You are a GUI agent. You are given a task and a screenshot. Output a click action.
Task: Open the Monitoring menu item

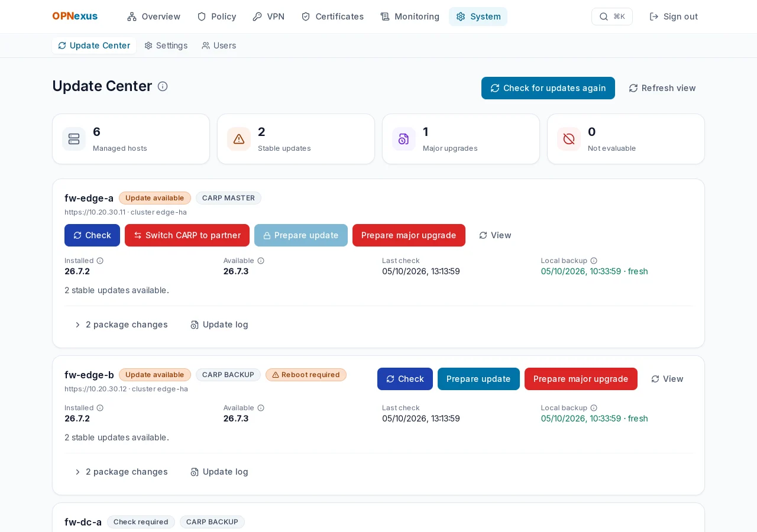pyautogui.click(x=410, y=17)
